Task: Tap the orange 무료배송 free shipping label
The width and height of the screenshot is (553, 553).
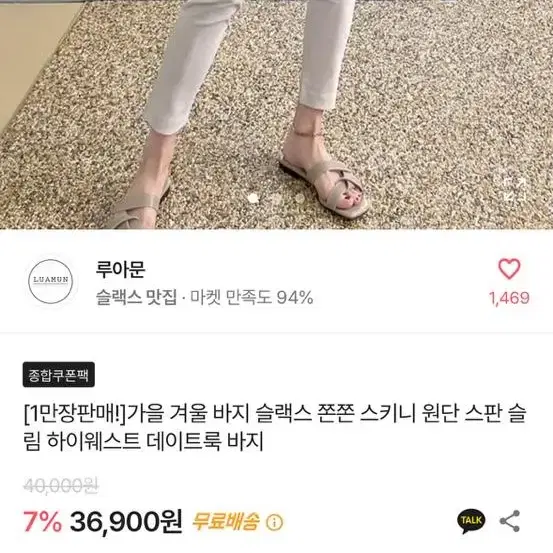Action: tap(226, 521)
